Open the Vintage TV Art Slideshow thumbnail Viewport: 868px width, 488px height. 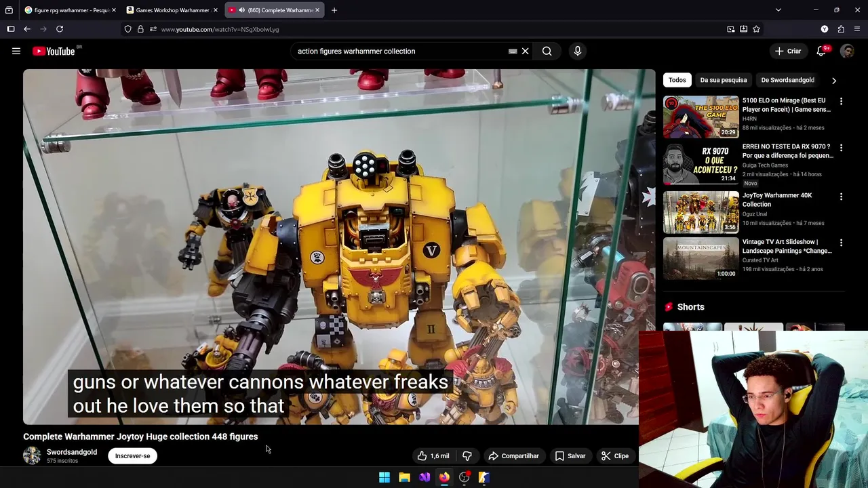tap(701, 258)
